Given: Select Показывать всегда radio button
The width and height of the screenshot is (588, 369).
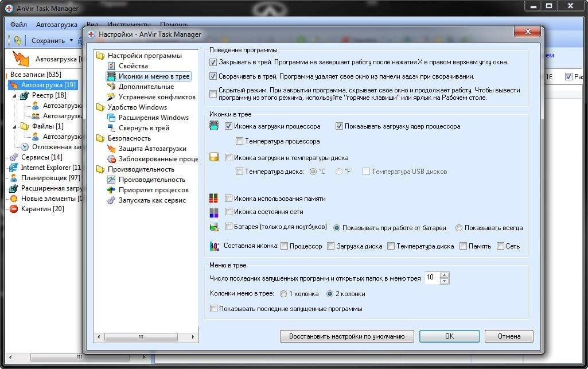Looking at the screenshot, I should (x=458, y=228).
